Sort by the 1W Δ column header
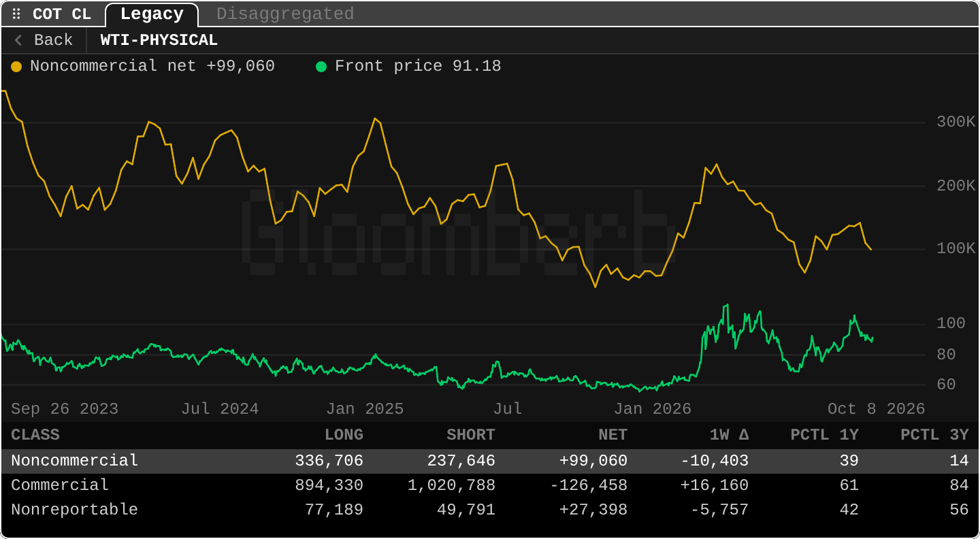The image size is (980, 539). [x=729, y=435]
